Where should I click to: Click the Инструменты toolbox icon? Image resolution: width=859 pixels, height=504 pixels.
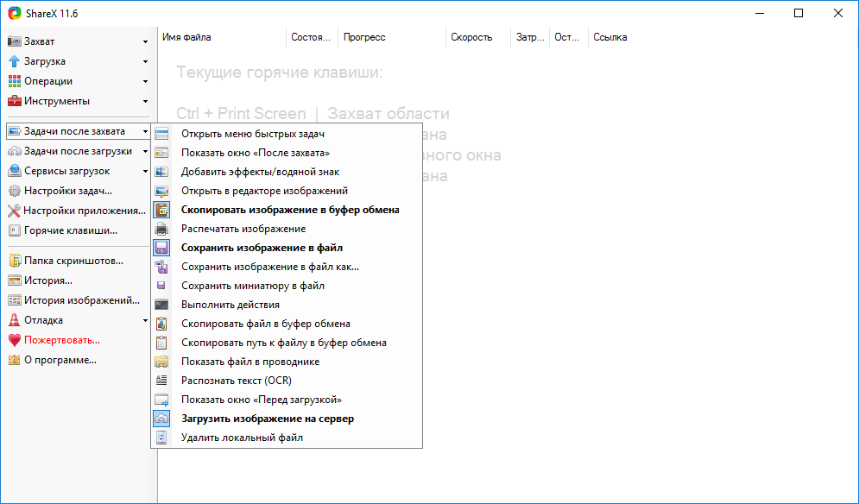[x=14, y=101]
